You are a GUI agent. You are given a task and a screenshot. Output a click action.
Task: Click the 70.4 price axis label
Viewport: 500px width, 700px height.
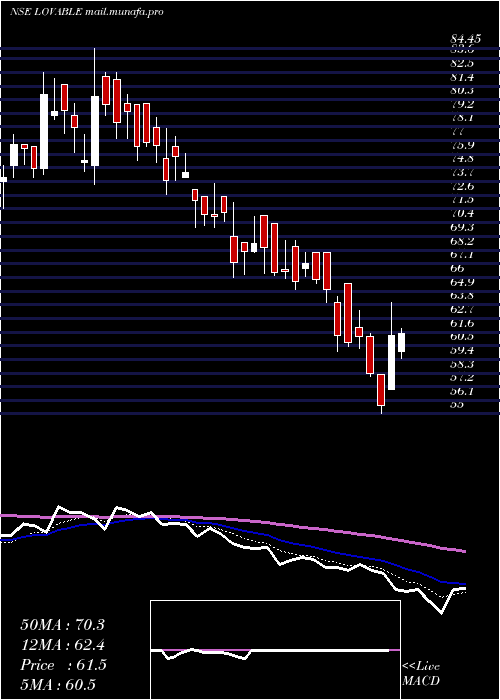point(462,213)
